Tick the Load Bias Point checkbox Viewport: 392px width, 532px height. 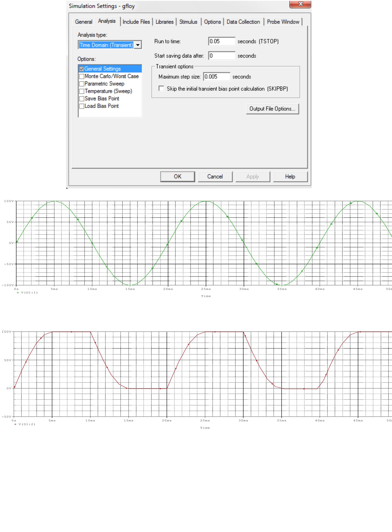[x=82, y=106]
